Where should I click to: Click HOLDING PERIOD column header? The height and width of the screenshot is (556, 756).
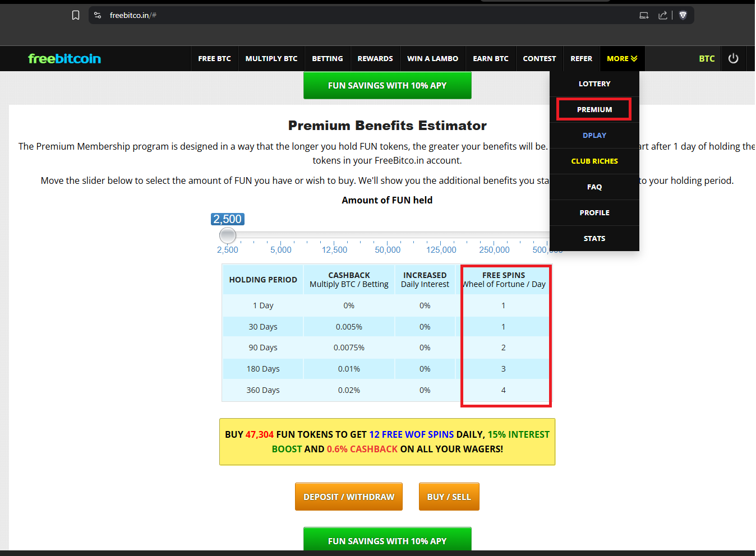[263, 280]
